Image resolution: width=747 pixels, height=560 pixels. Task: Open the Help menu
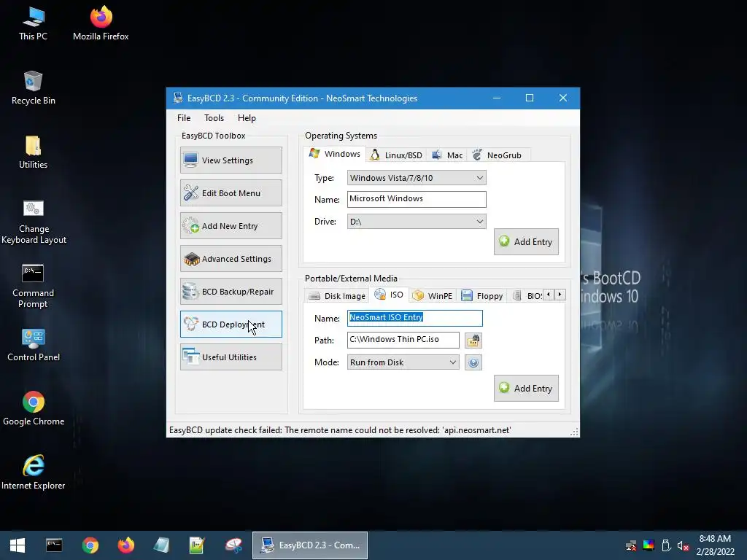[247, 118]
